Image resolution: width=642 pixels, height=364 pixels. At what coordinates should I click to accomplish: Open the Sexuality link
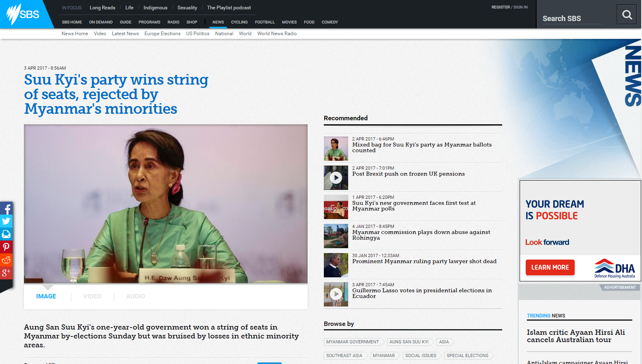pos(187,8)
